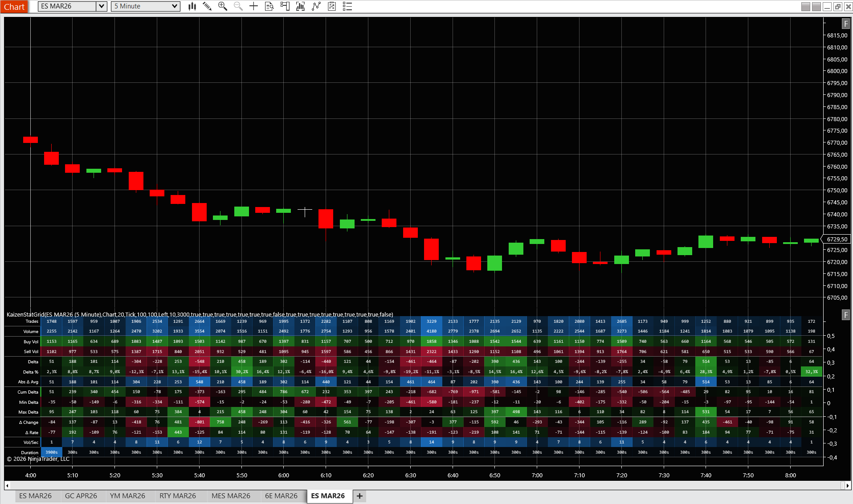
Task: Select the zoom out magnifier icon
Action: tap(238, 6)
